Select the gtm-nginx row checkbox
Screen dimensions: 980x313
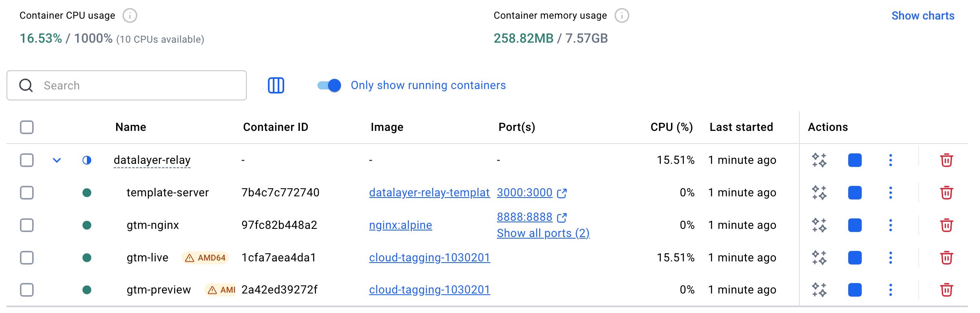tap(27, 225)
